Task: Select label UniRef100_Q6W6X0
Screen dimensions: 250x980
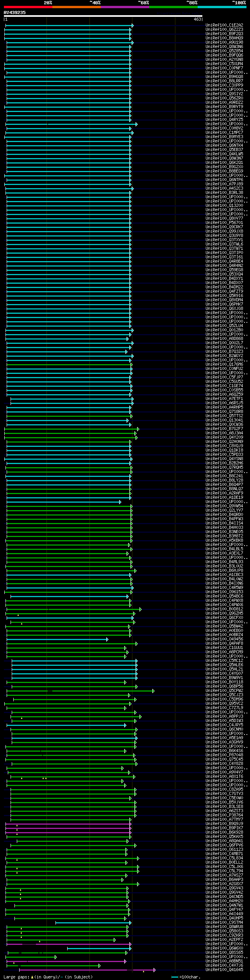Action: [224, 949]
